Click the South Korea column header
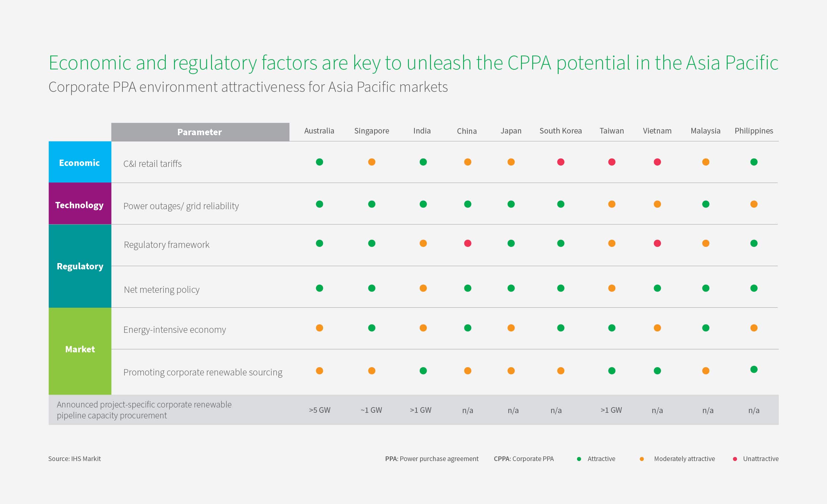 click(x=560, y=131)
